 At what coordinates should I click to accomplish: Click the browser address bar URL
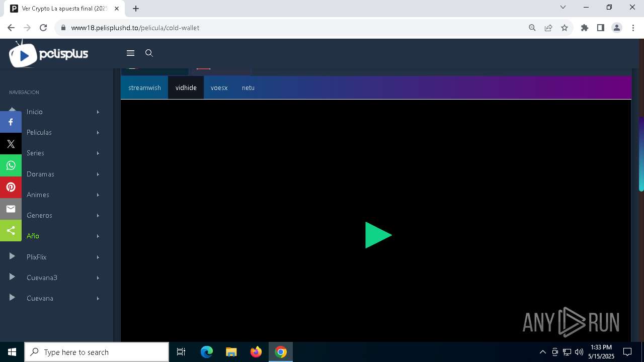135,28
